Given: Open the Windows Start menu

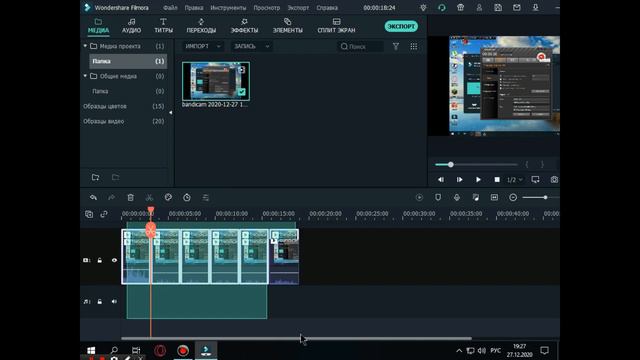Looking at the screenshot, I should pyautogui.click(x=91, y=350).
